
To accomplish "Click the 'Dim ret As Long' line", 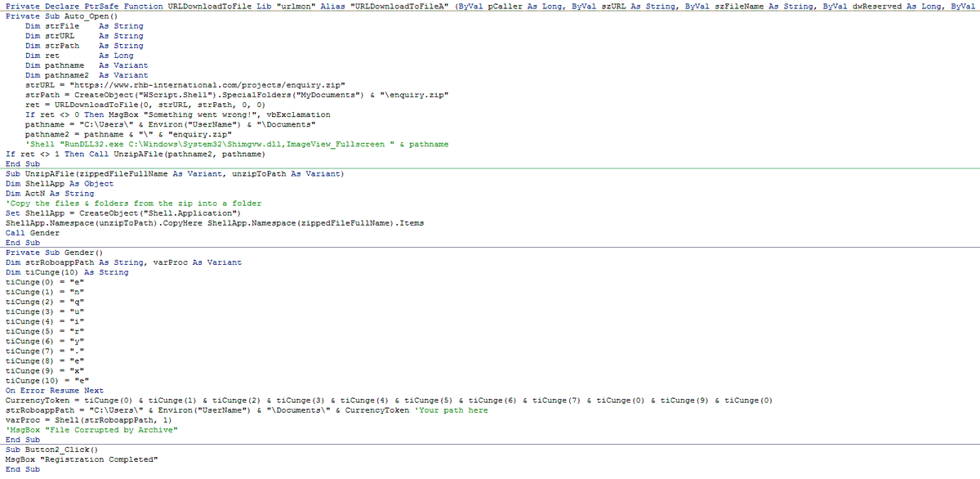I will click(79, 56).
